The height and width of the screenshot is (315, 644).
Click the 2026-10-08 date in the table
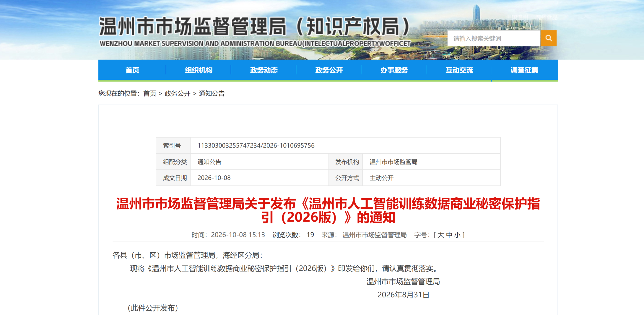point(214,178)
